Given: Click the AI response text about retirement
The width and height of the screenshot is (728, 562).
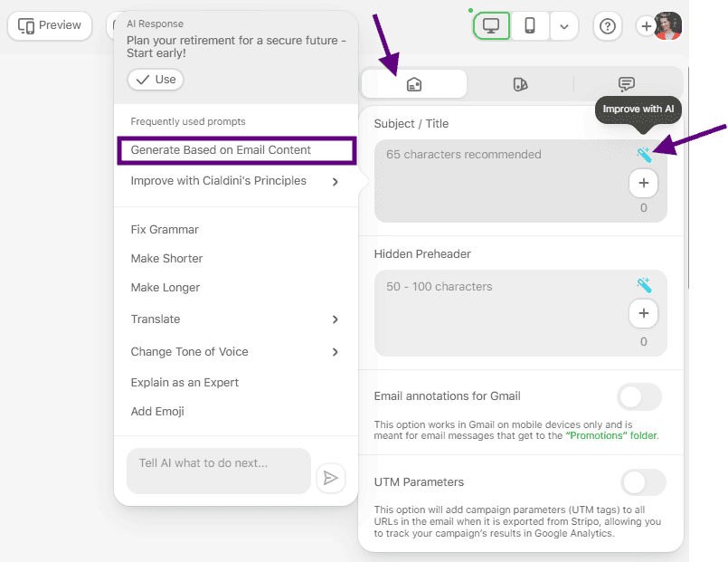Looking at the screenshot, I should pos(236,46).
